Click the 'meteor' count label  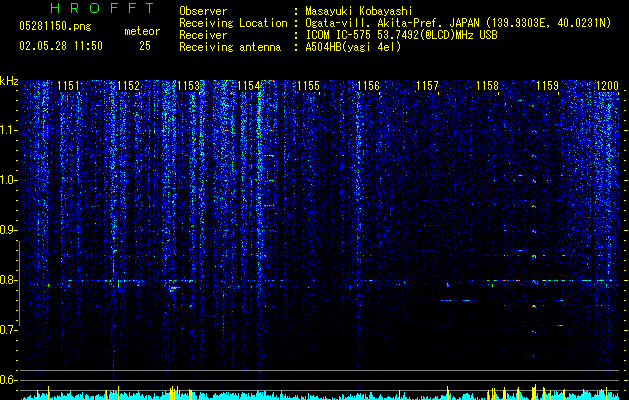[x=142, y=31]
